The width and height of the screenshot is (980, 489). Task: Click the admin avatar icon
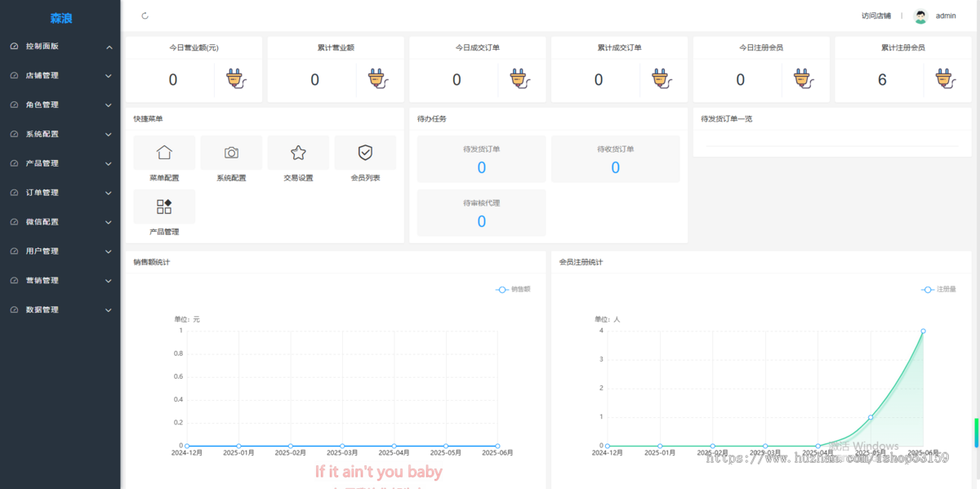[x=920, y=16]
